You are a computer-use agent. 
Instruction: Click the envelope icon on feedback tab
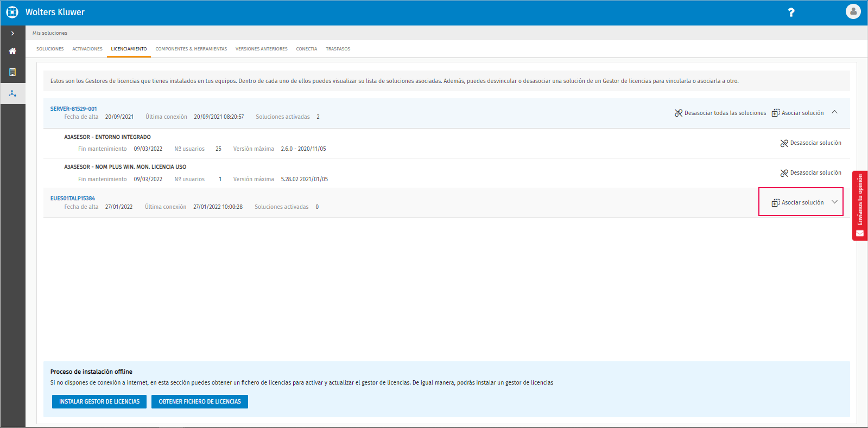coord(860,233)
